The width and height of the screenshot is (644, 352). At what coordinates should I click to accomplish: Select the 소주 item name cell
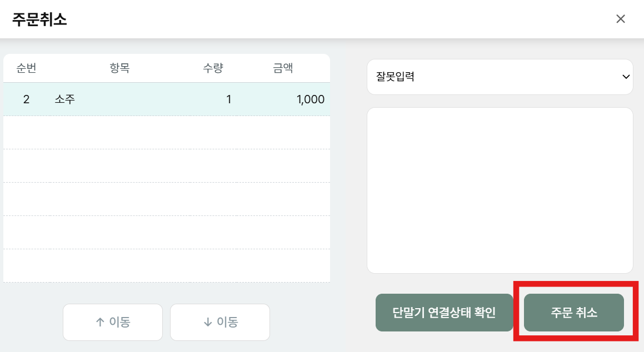pos(65,99)
